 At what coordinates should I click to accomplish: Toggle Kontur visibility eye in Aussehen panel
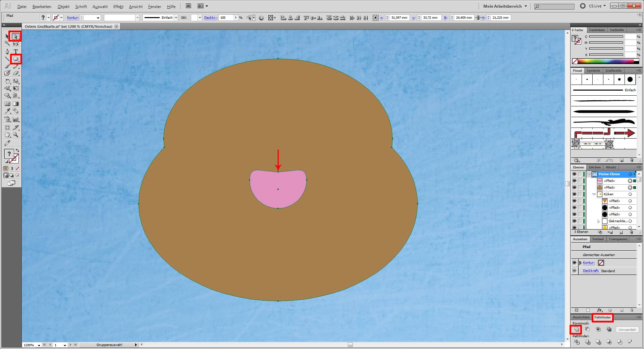pyautogui.click(x=574, y=263)
